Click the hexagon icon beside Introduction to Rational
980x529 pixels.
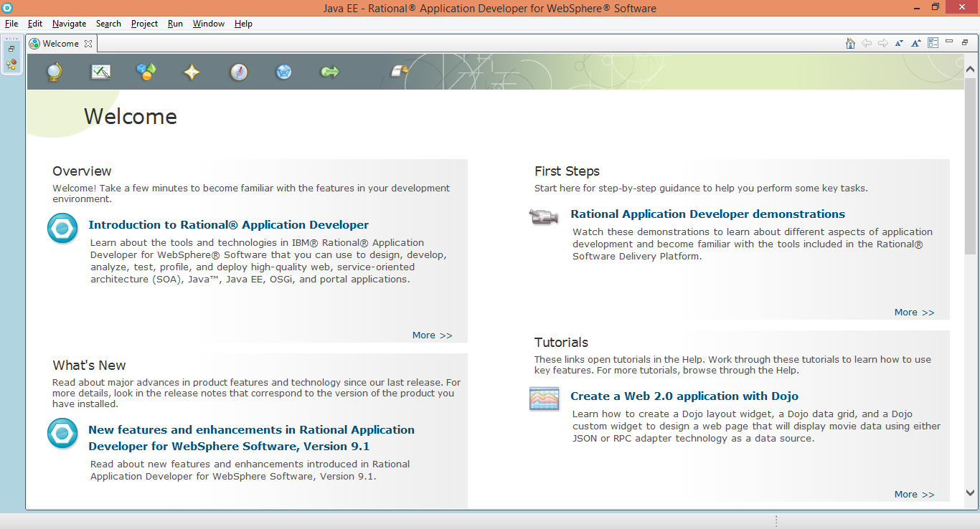pyautogui.click(x=62, y=228)
